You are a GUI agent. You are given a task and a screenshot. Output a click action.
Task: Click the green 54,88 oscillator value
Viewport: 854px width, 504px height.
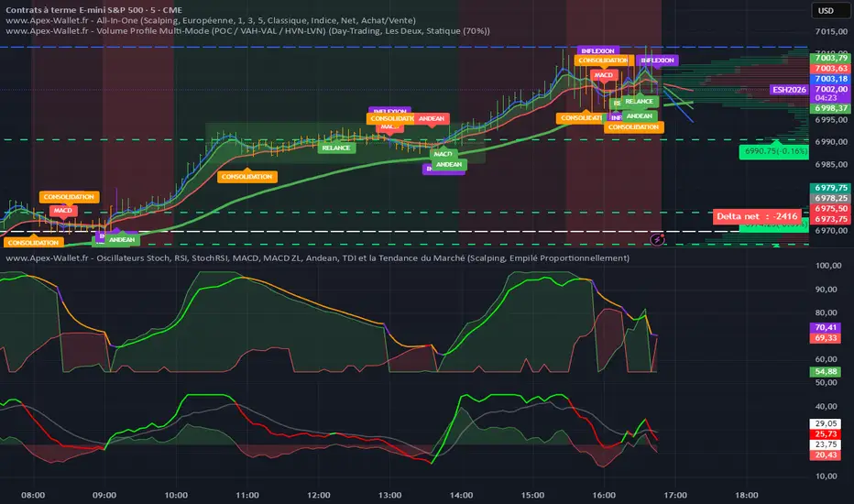827,372
